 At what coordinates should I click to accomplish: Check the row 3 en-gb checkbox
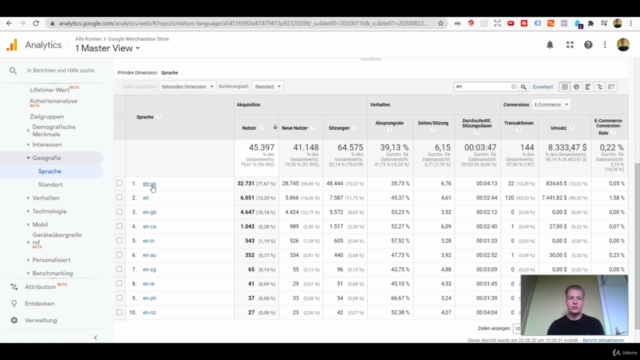coord(119,212)
